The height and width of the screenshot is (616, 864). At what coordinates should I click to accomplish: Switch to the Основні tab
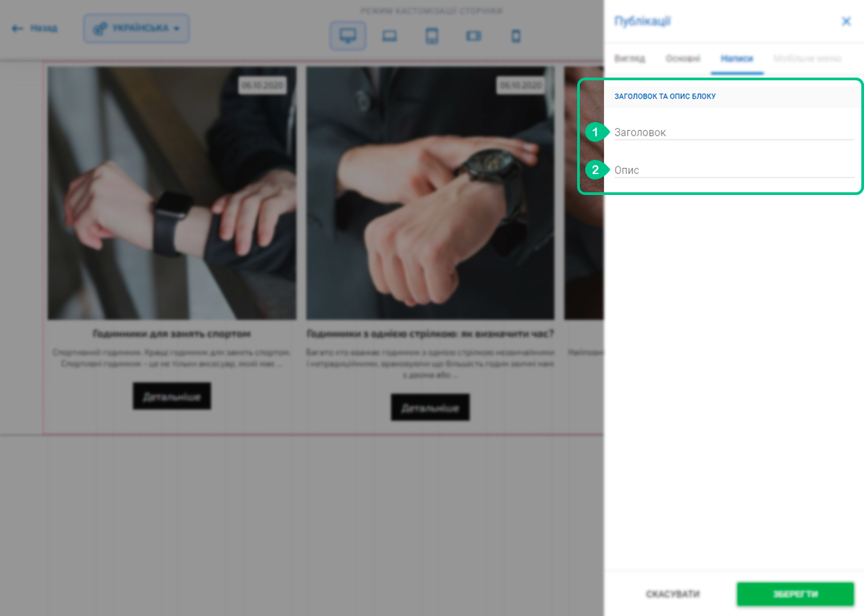683,59
